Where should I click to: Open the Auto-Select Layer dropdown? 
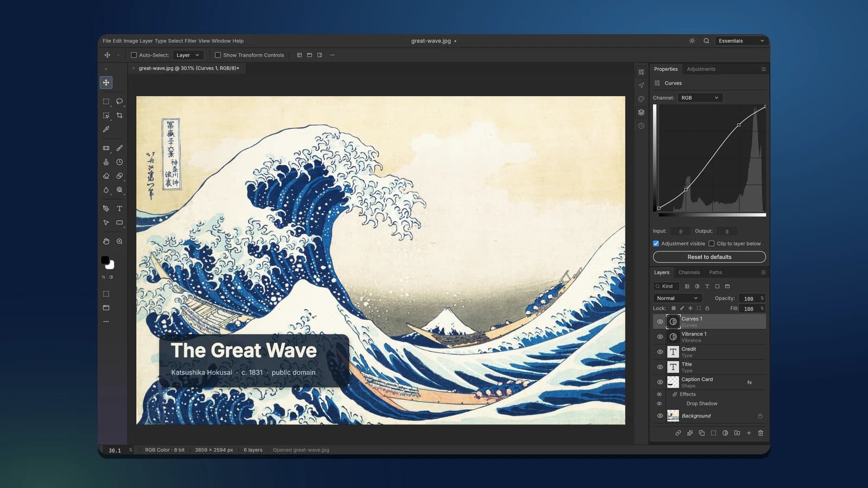pos(188,55)
